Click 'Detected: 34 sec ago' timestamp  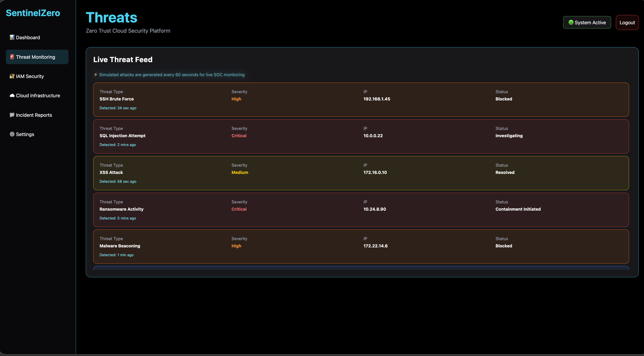(x=118, y=108)
